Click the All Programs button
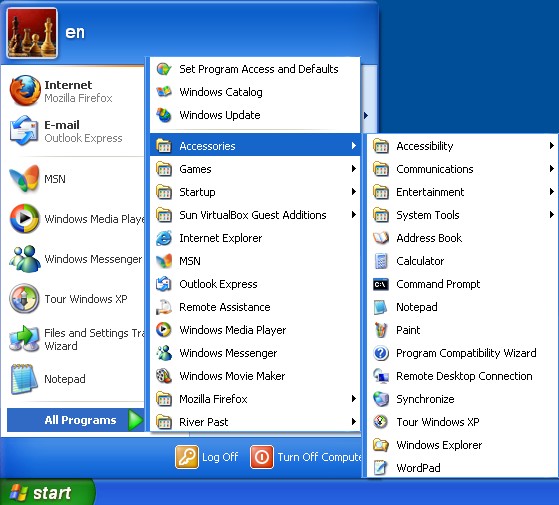 76,420
